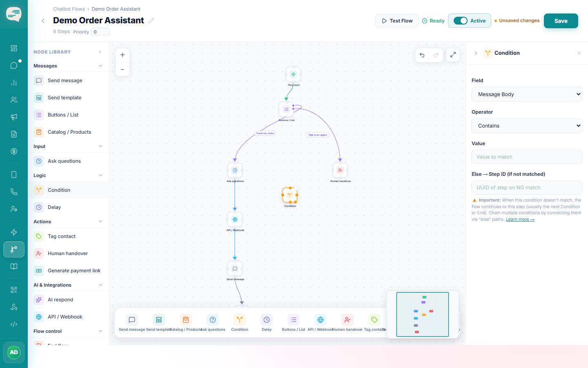Click the Test Flow button
Screen dimensions: 588x368
tap(396, 21)
